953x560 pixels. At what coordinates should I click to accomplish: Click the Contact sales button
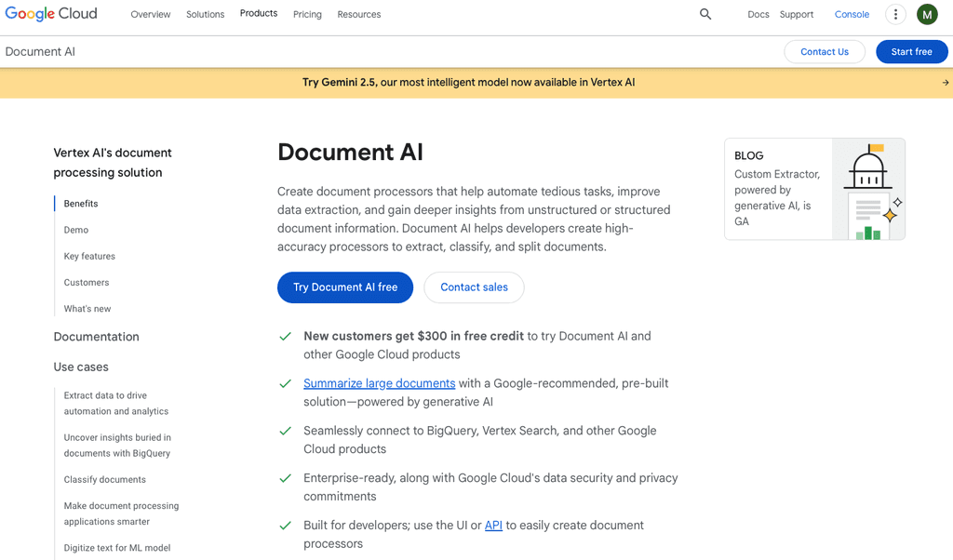(x=474, y=287)
